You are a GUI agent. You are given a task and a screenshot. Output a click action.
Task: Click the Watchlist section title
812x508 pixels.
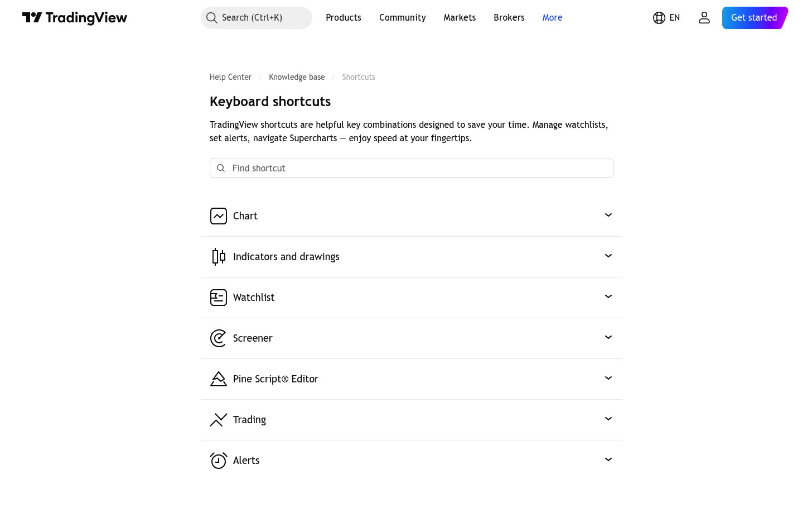tap(254, 298)
